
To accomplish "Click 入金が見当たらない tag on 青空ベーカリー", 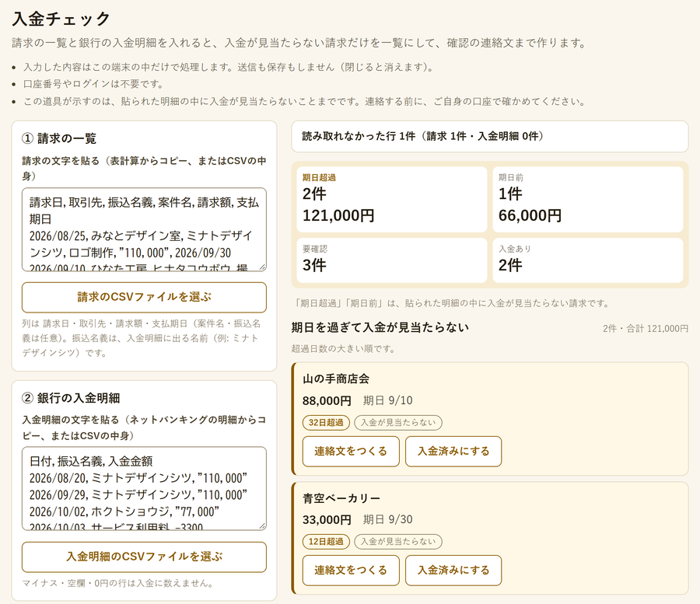I will tap(398, 542).
